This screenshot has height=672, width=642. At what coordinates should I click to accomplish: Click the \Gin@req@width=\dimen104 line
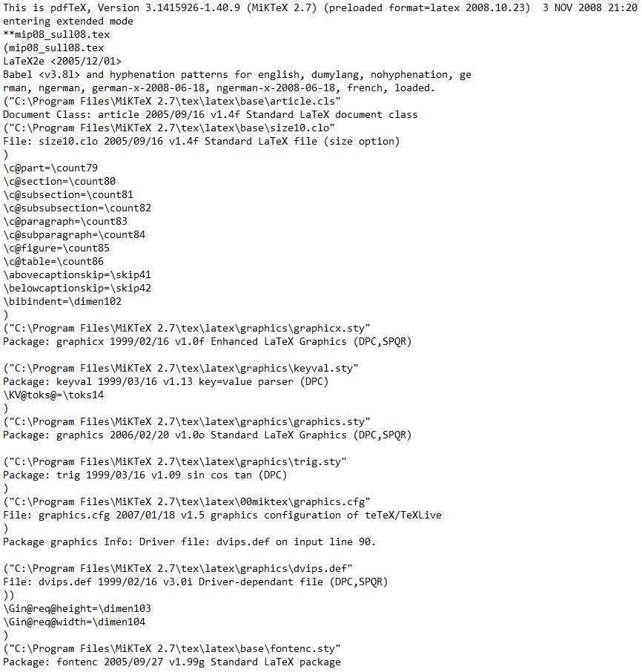pyautogui.click(x=74, y=622)
